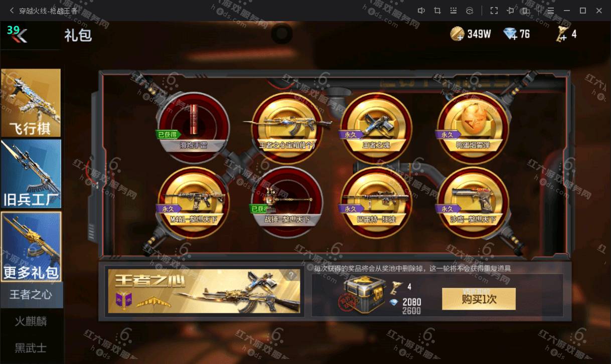Open the emulator hamburger menu

coord(551,11)
